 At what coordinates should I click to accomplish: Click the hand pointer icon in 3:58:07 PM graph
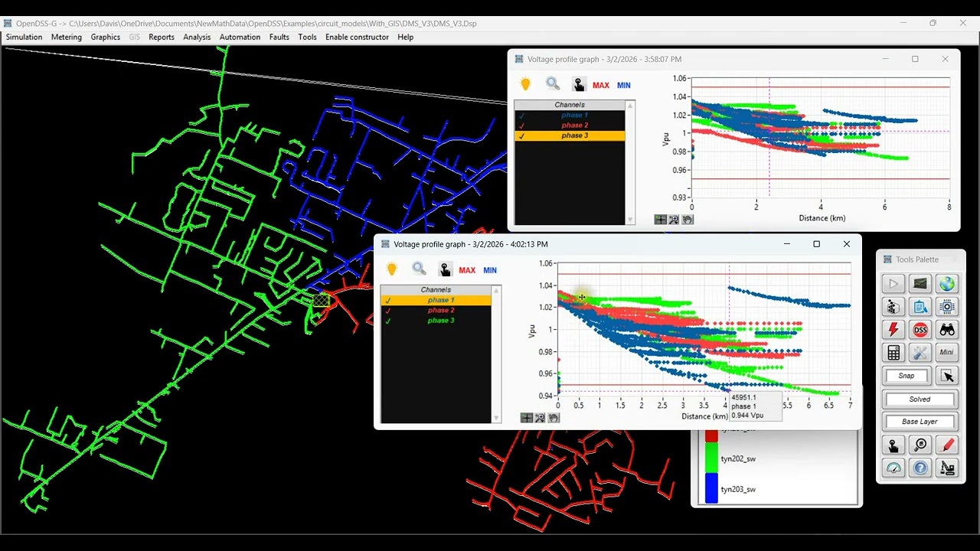point(579,84)
